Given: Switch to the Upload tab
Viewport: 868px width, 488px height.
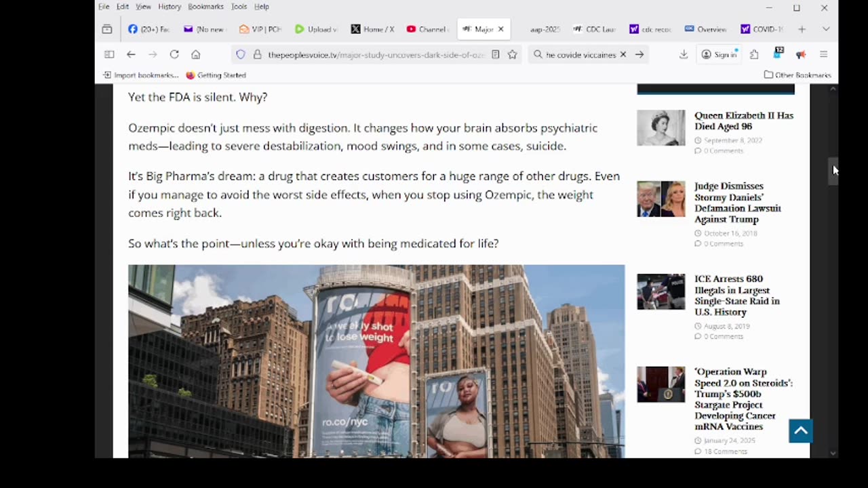Looking at the screenshot, I should click(x=315, y=29).
